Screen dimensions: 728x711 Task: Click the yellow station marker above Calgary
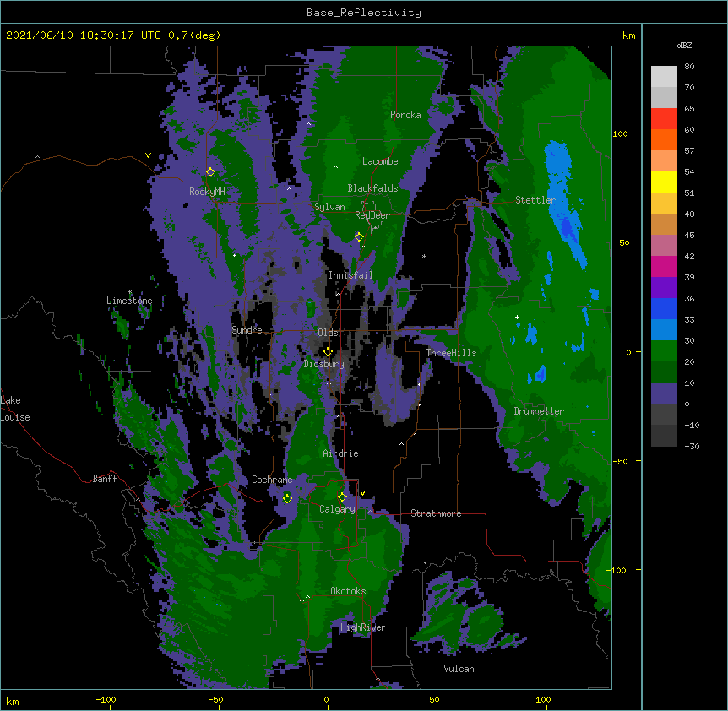coord(342,497)
